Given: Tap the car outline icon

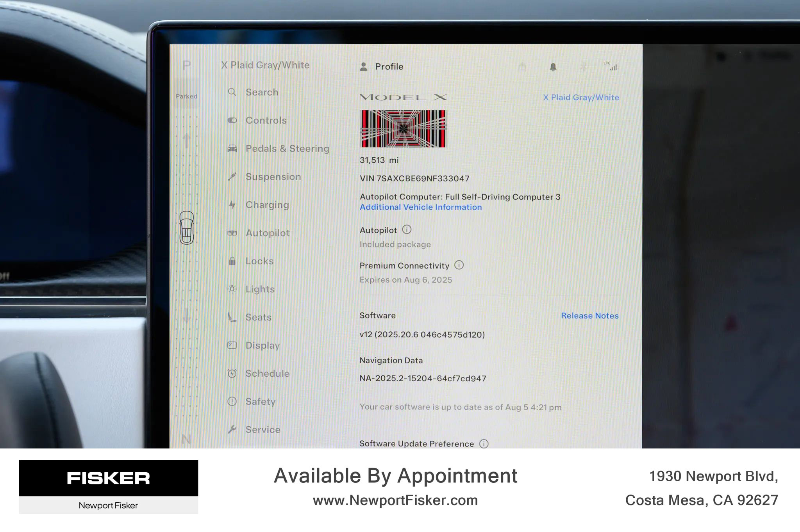Looking at the screenshot, I should [x=187, y=228].
